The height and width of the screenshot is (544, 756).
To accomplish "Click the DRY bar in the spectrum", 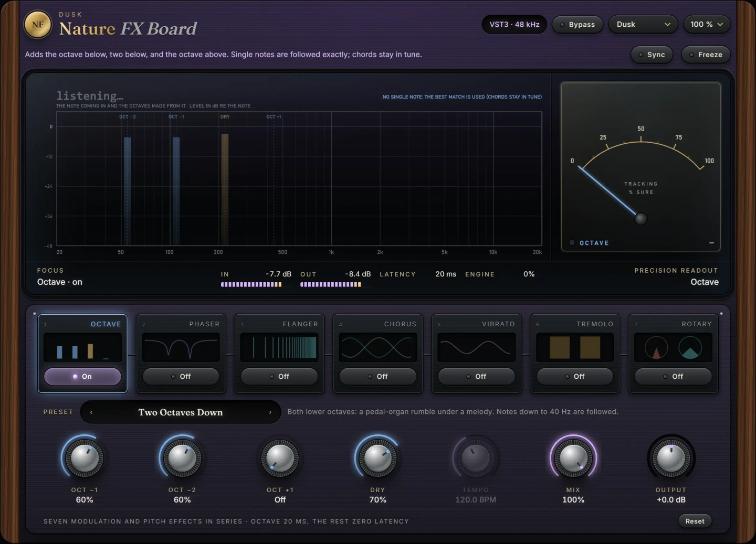I will point(225,189).
